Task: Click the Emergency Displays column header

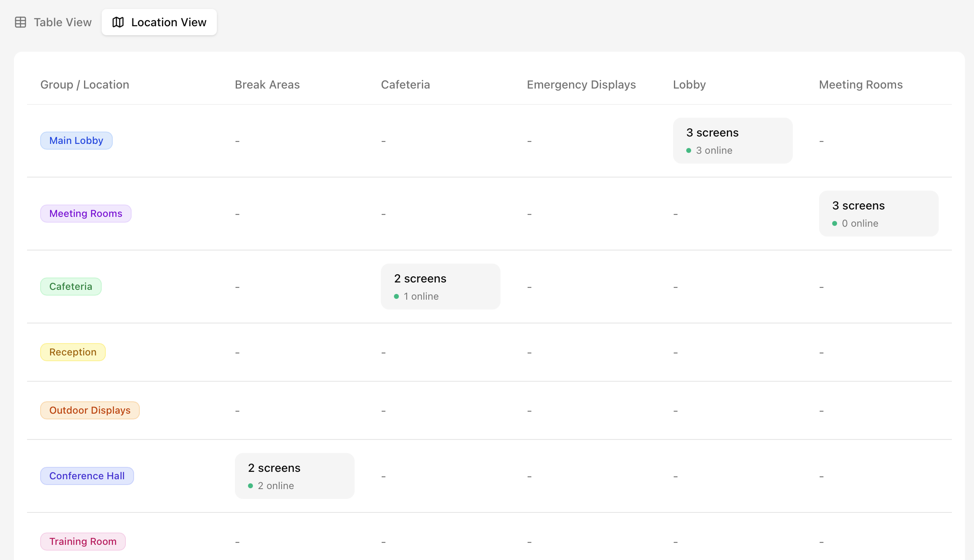Action: click(x=581, y=85)
